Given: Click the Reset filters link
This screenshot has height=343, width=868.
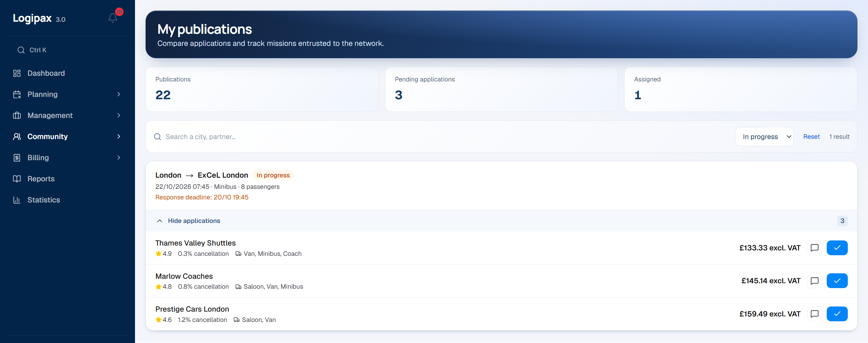Looking at the screenshot, I should pos(811,137).
